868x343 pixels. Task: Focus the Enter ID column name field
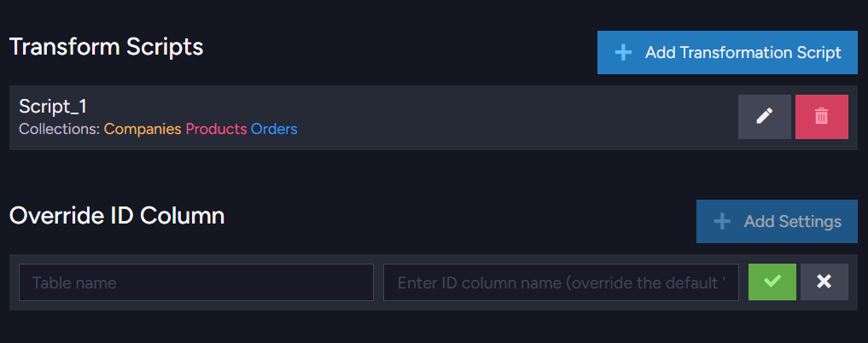tap(561, 282)
